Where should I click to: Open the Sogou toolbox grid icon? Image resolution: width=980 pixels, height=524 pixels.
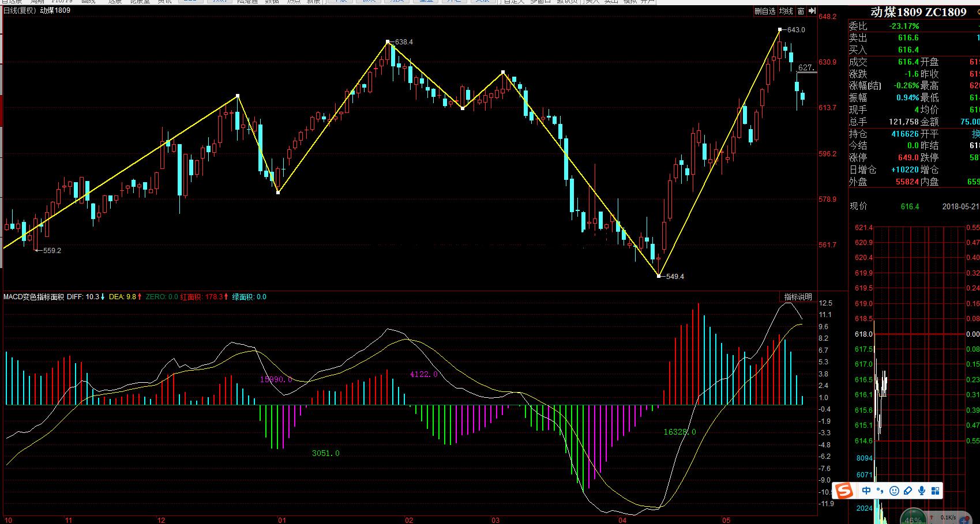point(935,491)
